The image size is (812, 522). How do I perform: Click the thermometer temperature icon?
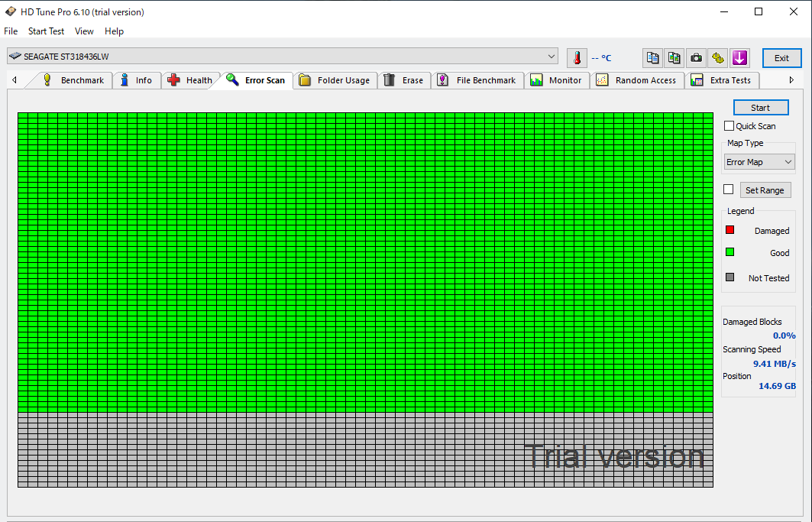coord(577,58)
